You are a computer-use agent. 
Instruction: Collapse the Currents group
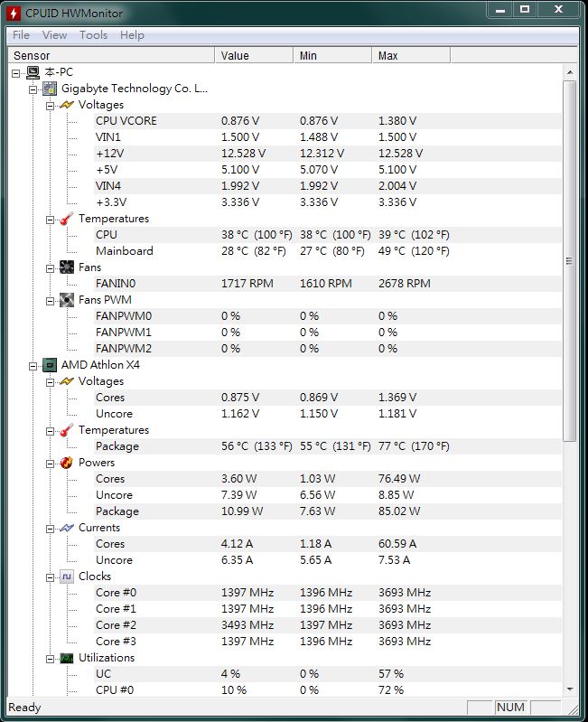[50, 529]
